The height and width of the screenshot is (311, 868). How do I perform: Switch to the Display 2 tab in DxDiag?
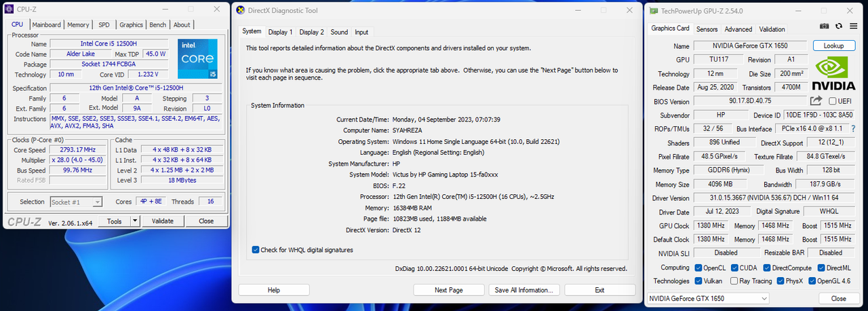click(312, 32)
